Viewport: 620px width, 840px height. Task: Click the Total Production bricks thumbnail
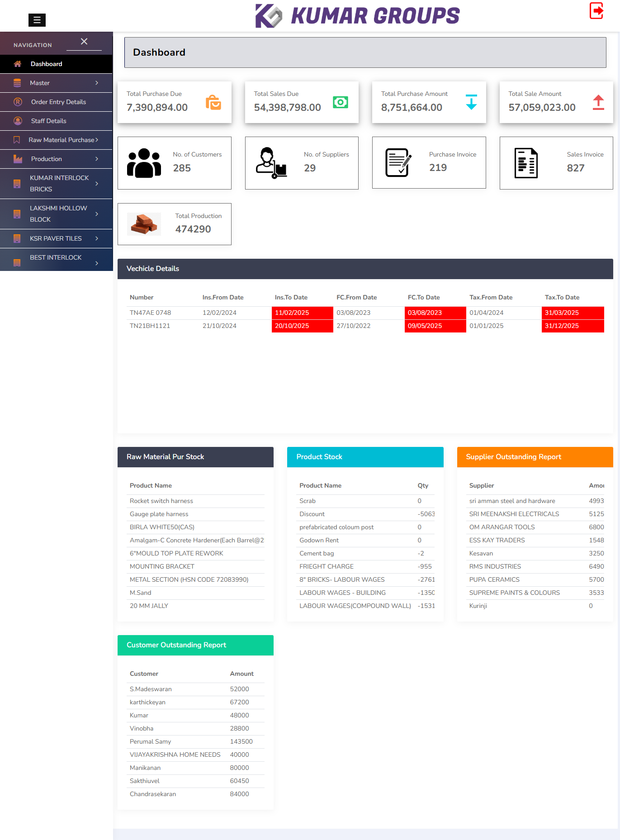point(144,224)
